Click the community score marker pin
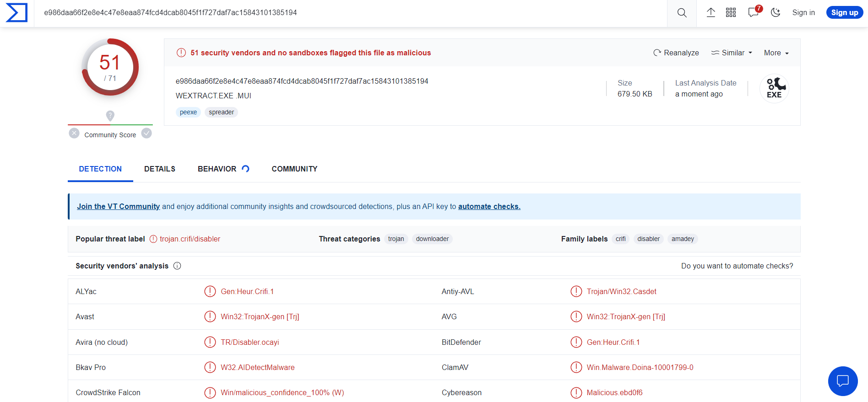This screenshot has width=868, height=402. pyautogui.click(x=110, y=116)
